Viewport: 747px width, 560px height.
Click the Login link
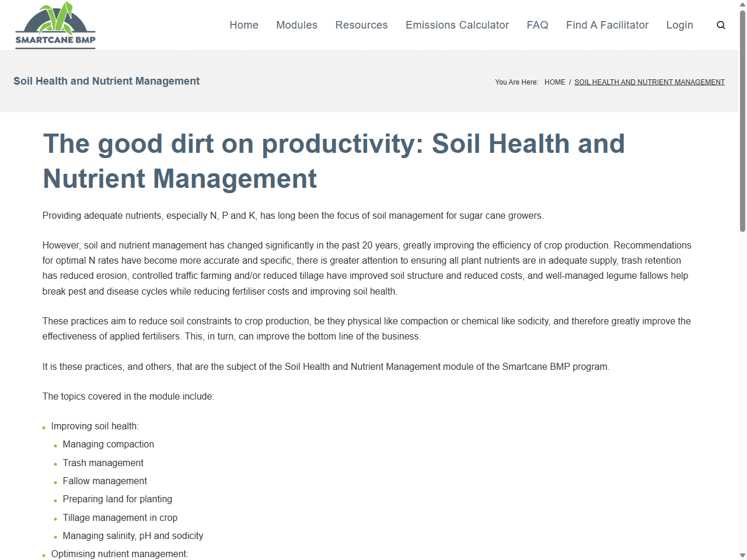point(679,25)
